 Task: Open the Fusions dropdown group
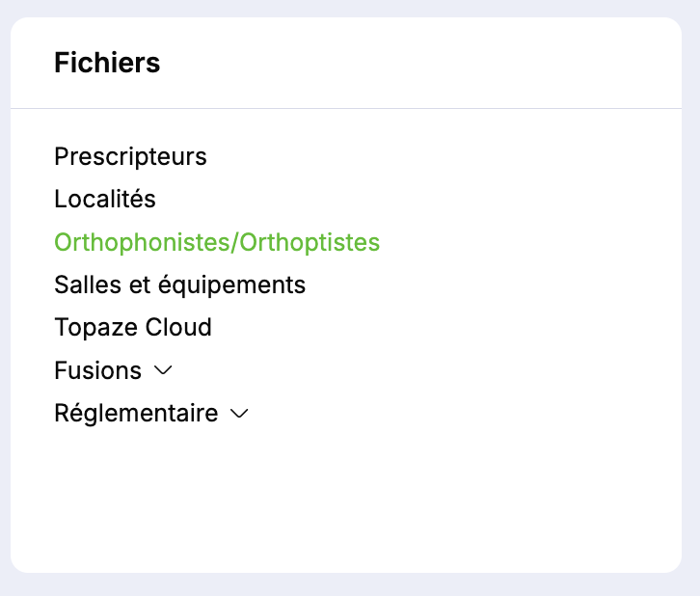113,371
